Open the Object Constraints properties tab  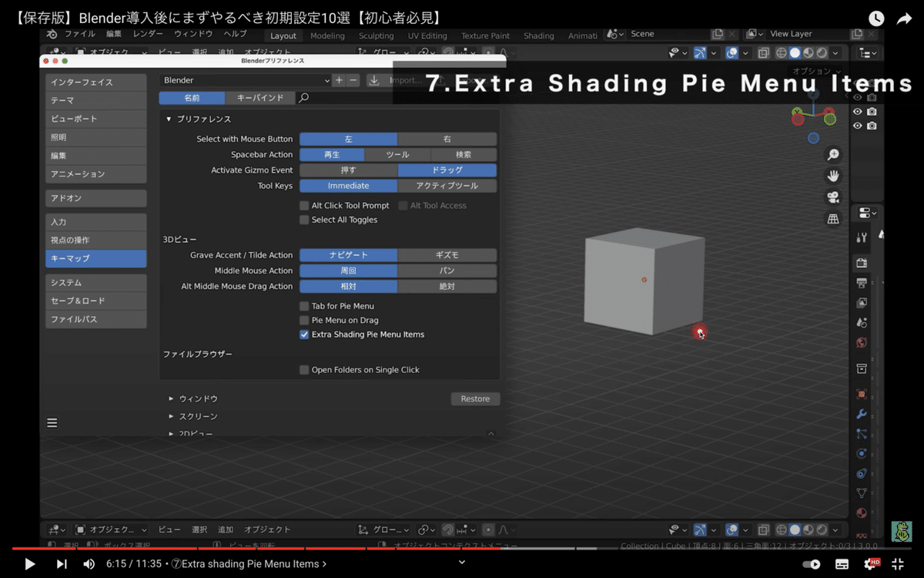[862, 473]
